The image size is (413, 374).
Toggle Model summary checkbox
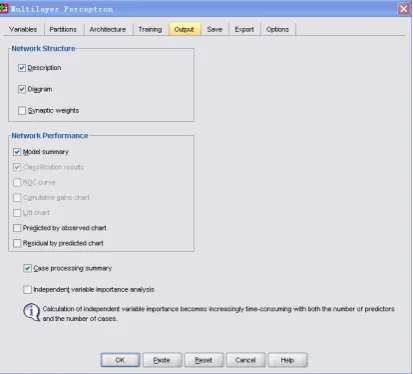17,152
